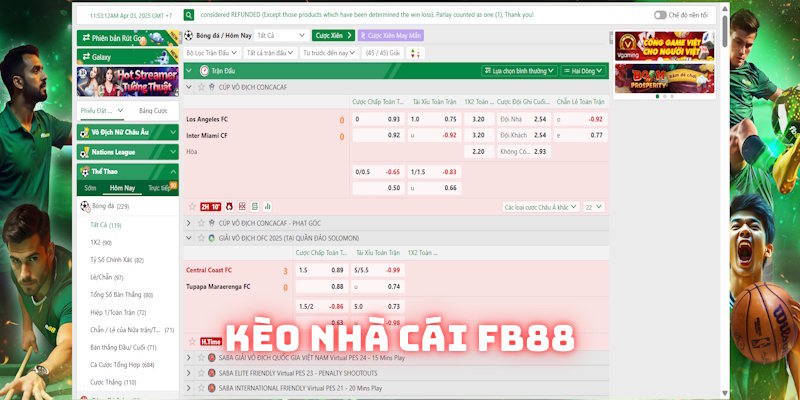Click the (45 / 45) Giải leagues button
Image resolution: width=800 pixels, height=400 pixels.
point(383,53)
